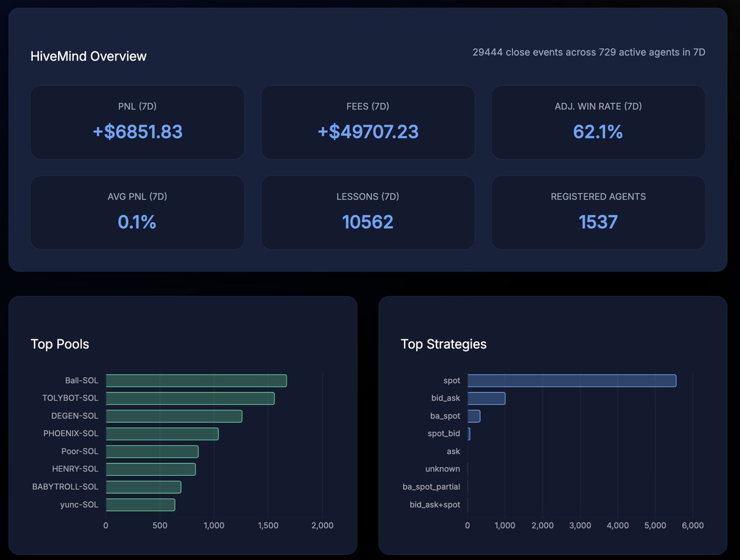Select the spot_bid strategy bar
The width and height of the screenshot is (740, 560).
(x=469, y=434)
